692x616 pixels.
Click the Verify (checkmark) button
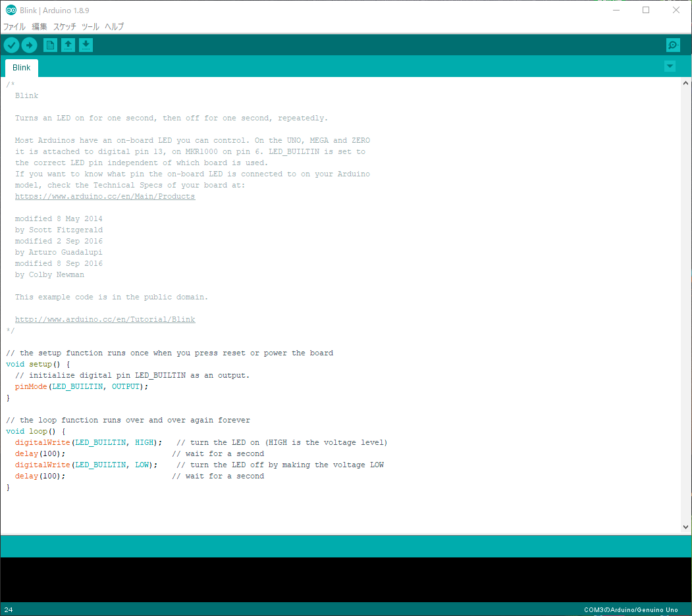click(x=11, y=45)
